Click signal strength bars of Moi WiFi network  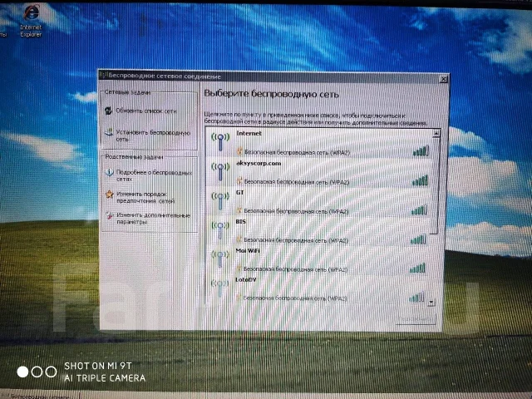(417, 268)
